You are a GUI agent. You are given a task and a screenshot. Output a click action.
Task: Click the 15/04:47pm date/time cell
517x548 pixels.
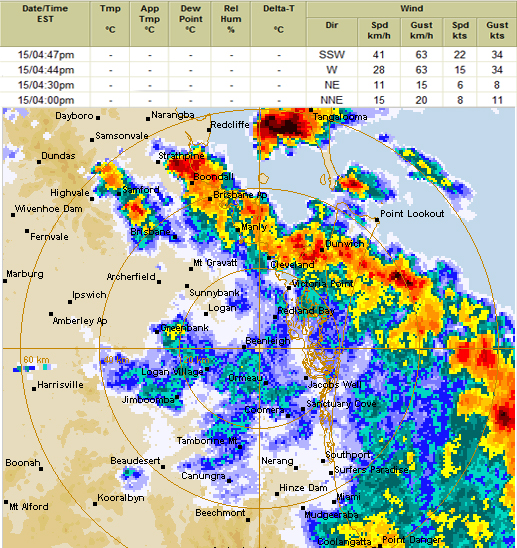coord(46,55)
